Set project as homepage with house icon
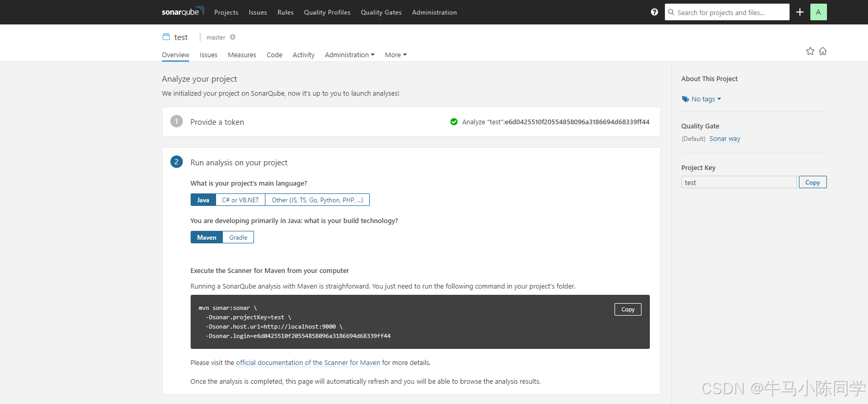The image size is (868, 404). coord(823,51)
